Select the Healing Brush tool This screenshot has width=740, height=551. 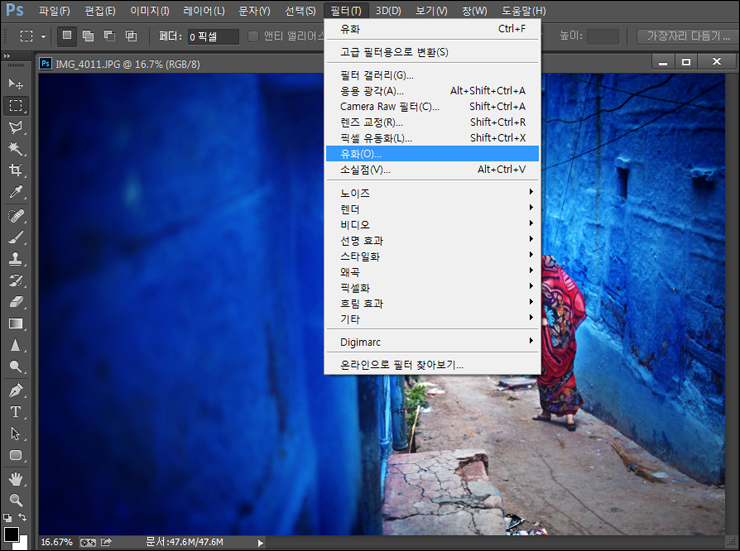tap(15, 216)
